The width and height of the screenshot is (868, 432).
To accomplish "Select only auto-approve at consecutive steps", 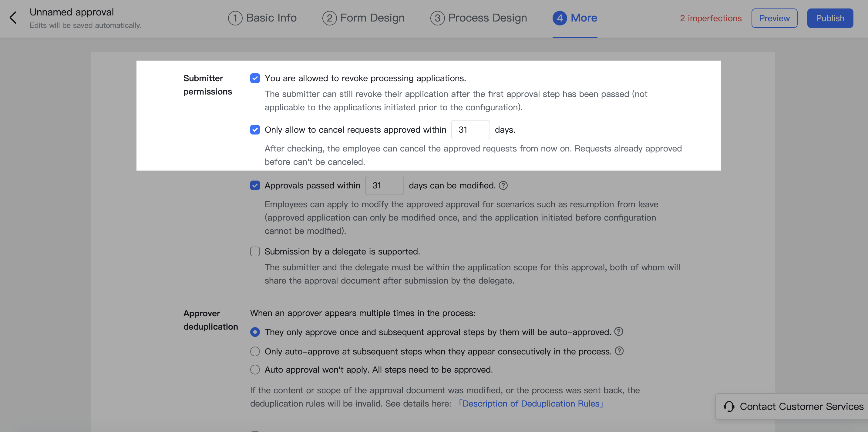I will pos(255,351).
